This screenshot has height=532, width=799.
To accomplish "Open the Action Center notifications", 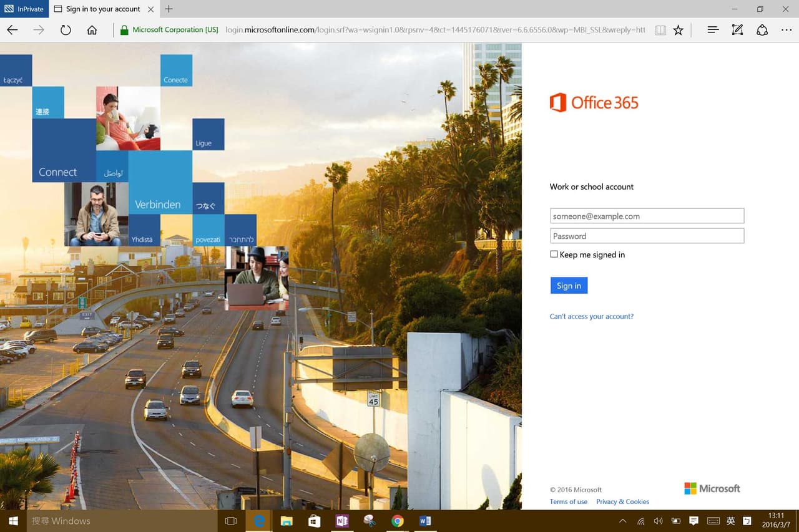I will (x=694, y=521).
